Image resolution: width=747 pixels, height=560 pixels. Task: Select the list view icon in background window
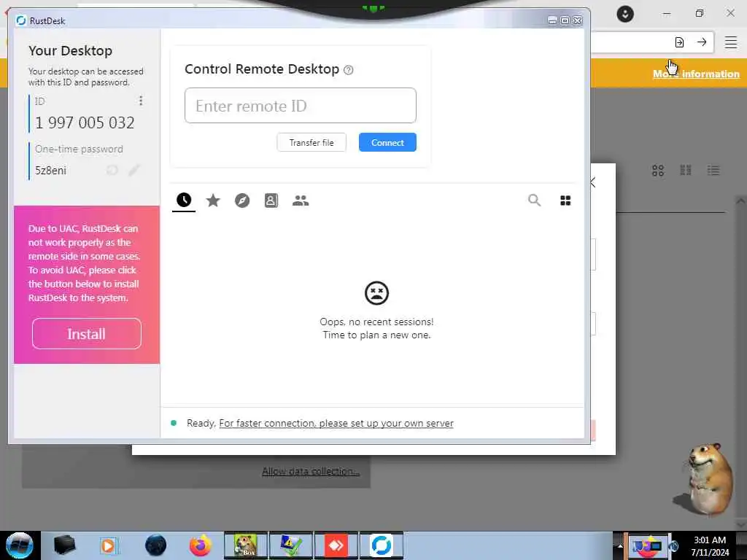pos(713,171)
